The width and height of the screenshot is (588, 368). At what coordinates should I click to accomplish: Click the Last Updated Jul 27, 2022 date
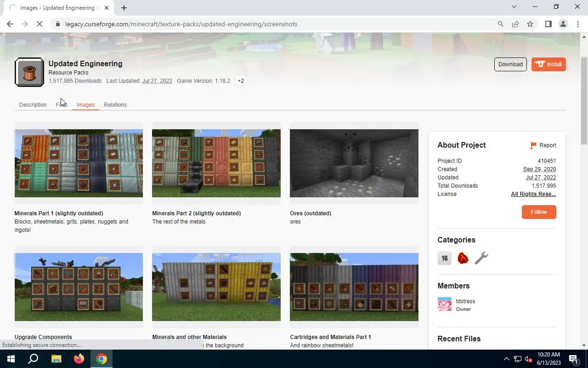[157, 81]
